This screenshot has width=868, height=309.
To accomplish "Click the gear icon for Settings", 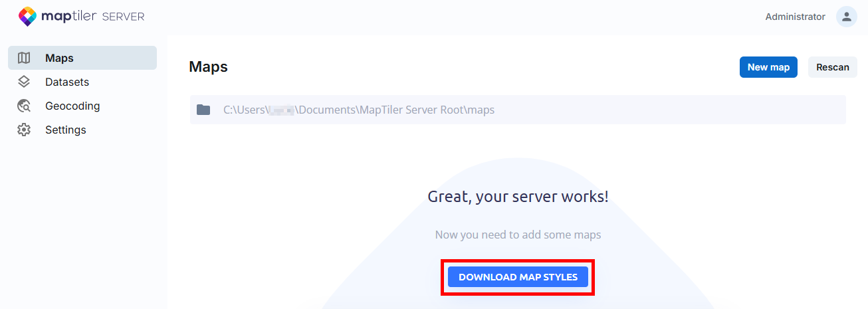I will [24, 130].
